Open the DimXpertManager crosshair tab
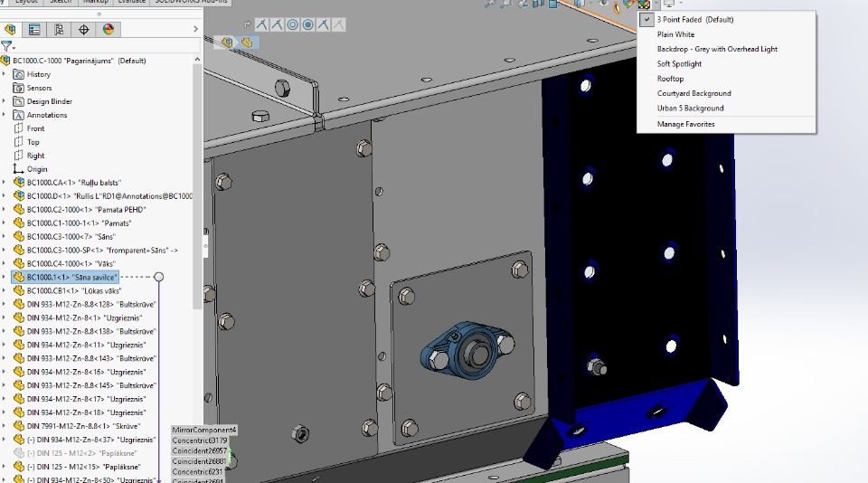 tap(83, 29)
